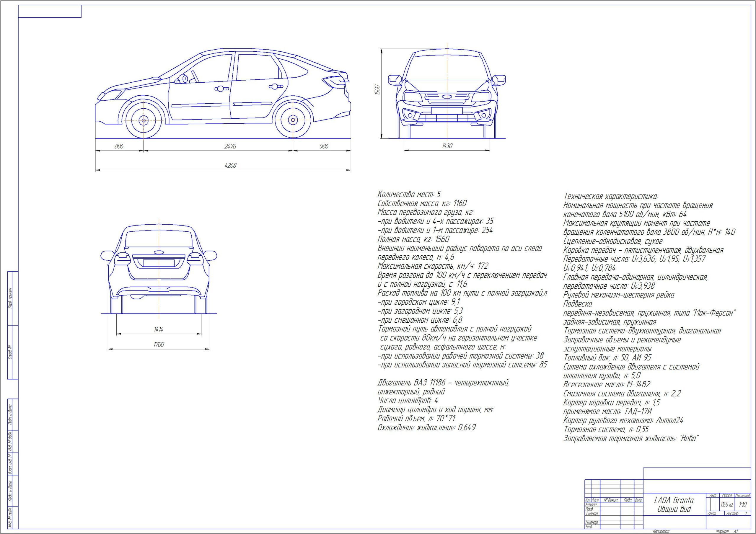Click the 'Максимальная скорость, км/ч: 172' line
The height and width of the screenshot is (534, 756).
[433, 266]
